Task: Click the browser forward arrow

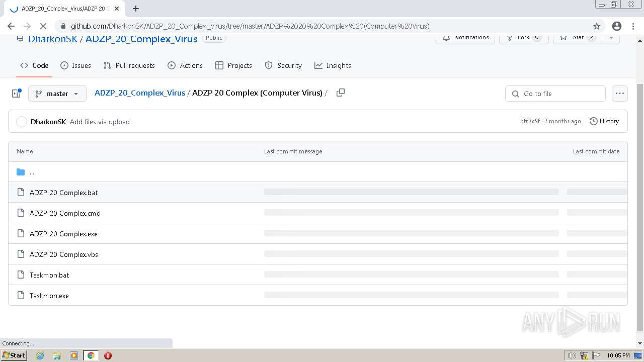Action: [x=27, y=26]
